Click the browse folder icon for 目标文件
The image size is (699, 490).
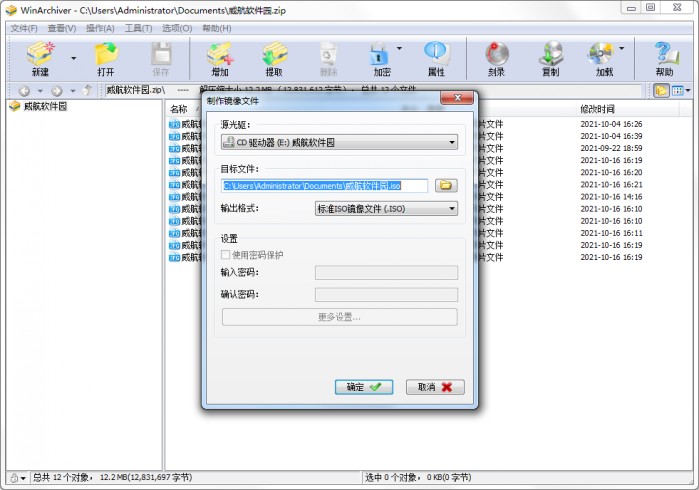point(446,185)
